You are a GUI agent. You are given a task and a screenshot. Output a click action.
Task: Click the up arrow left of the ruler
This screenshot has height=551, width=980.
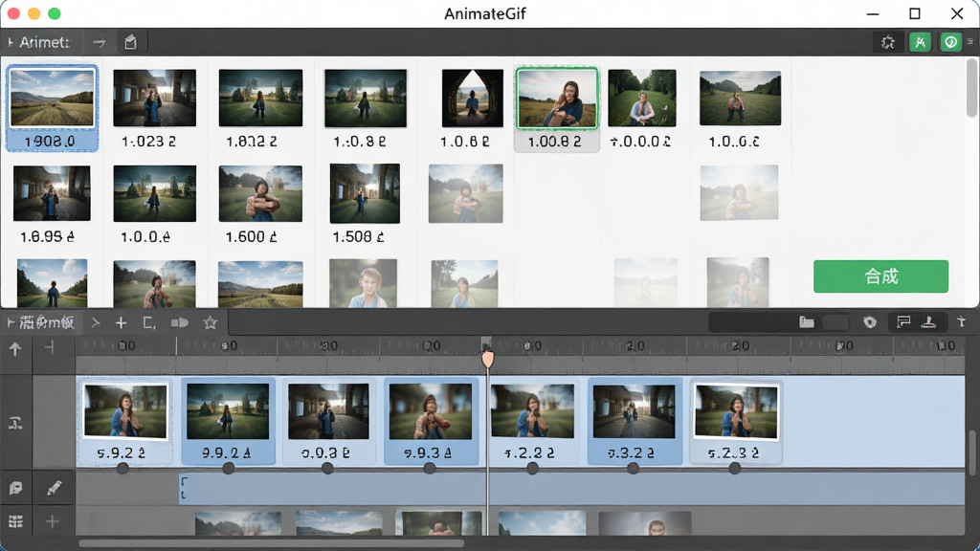click(x=15, y=348)
